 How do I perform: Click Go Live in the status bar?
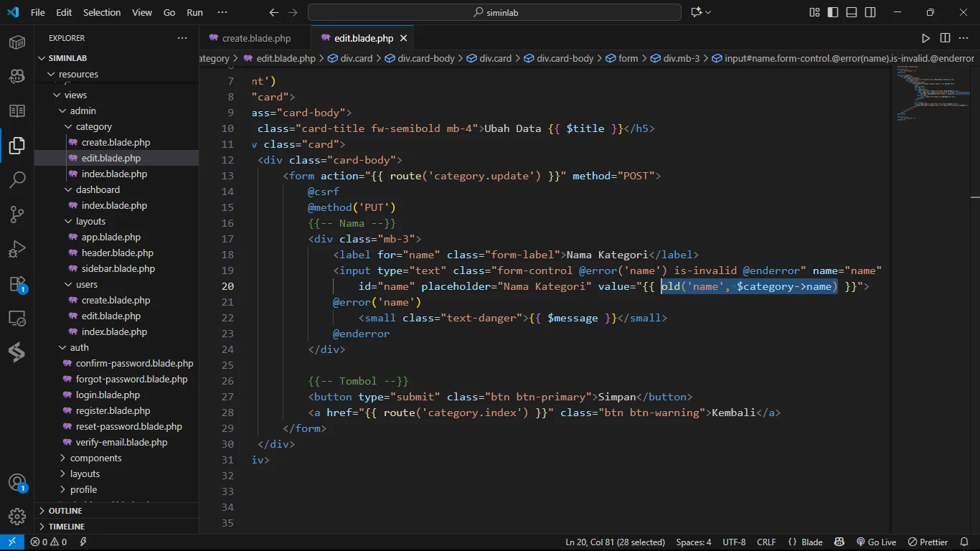click(x=876, y=542)
